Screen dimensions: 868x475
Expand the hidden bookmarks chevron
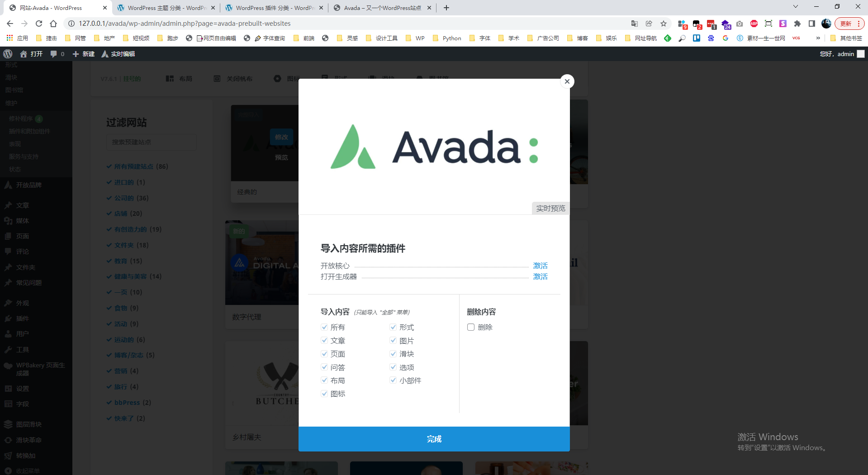tap(818, 38)
